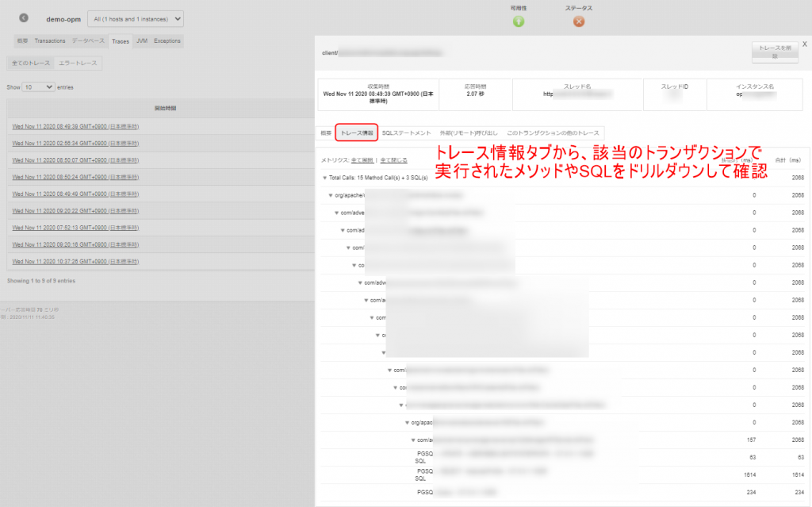812x507 pixels.
Task: Click the PGSQ row with 234 ms
Action: 562,493
